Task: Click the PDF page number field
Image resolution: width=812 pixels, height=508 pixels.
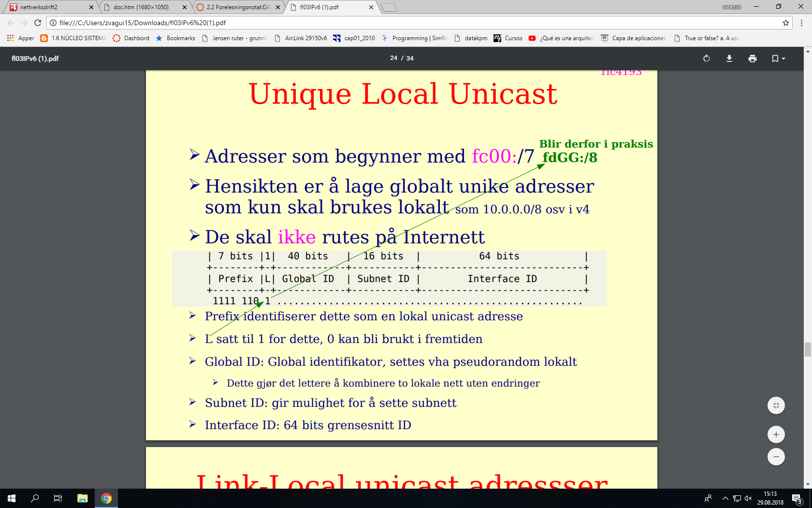Action: [394, 58]
